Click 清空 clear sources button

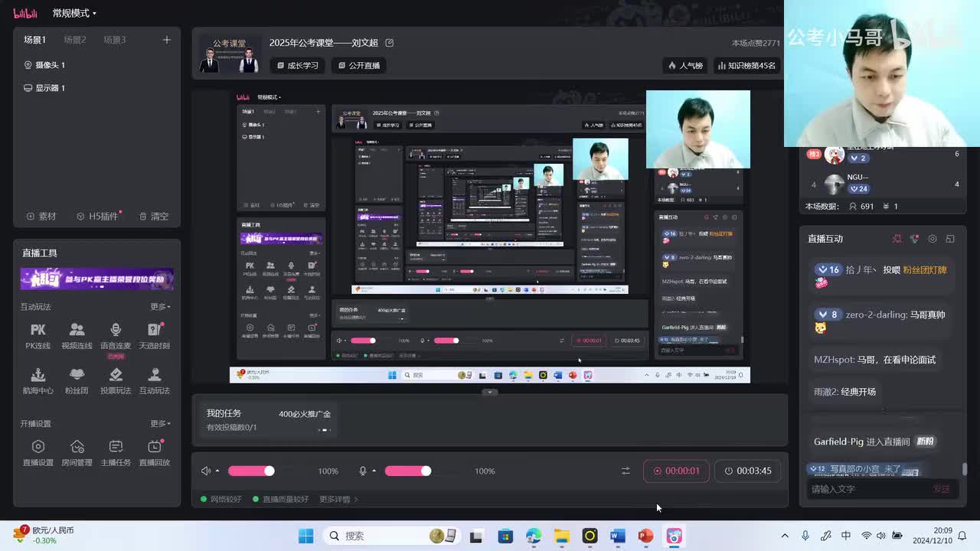[x=154, y=217]
